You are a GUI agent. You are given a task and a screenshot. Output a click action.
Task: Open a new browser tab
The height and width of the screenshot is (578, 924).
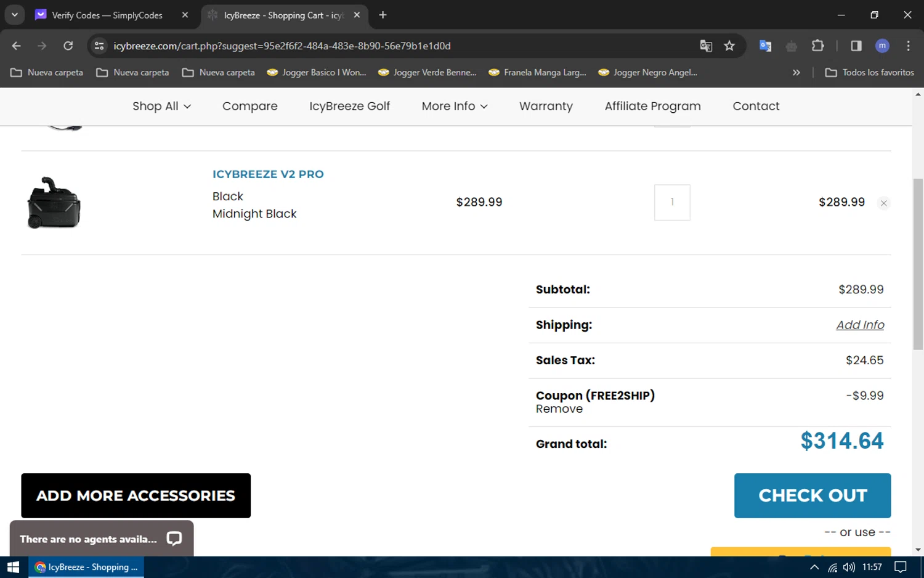(x=383, y=15)
